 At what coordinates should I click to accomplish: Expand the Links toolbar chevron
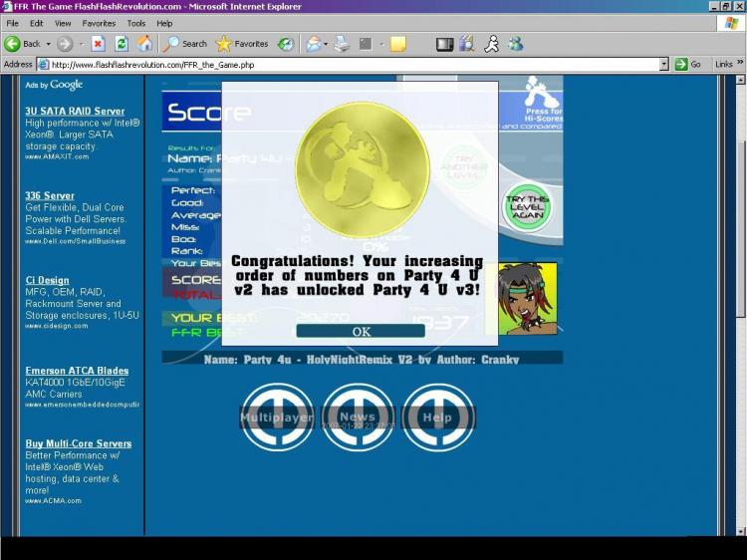click(x=740, y=63)
